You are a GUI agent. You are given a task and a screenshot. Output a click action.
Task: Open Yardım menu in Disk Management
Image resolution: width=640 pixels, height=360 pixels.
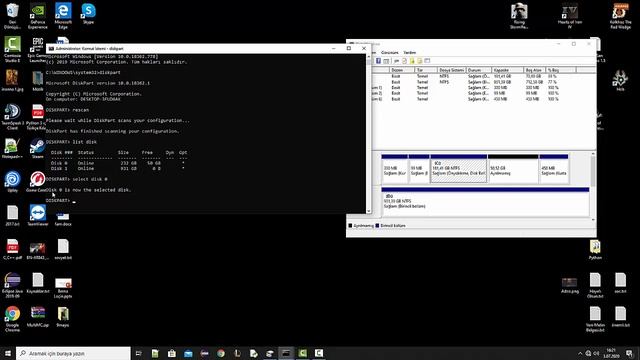409,53
